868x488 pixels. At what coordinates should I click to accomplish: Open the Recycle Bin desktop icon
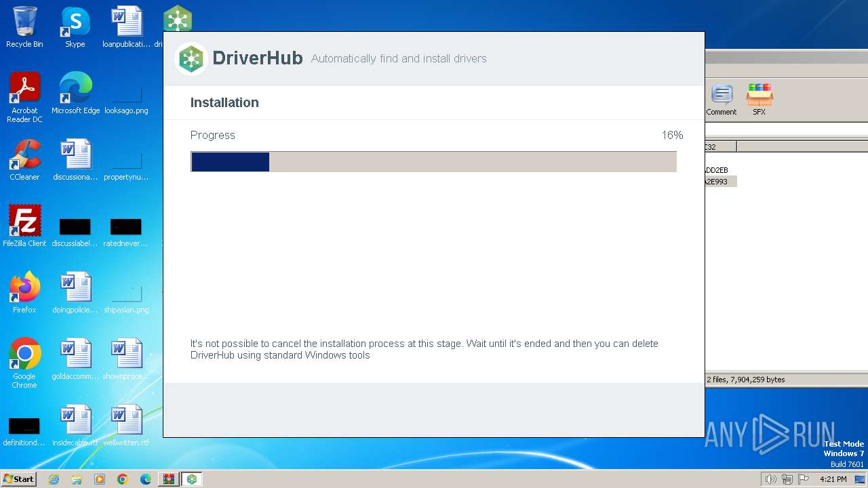24,27
